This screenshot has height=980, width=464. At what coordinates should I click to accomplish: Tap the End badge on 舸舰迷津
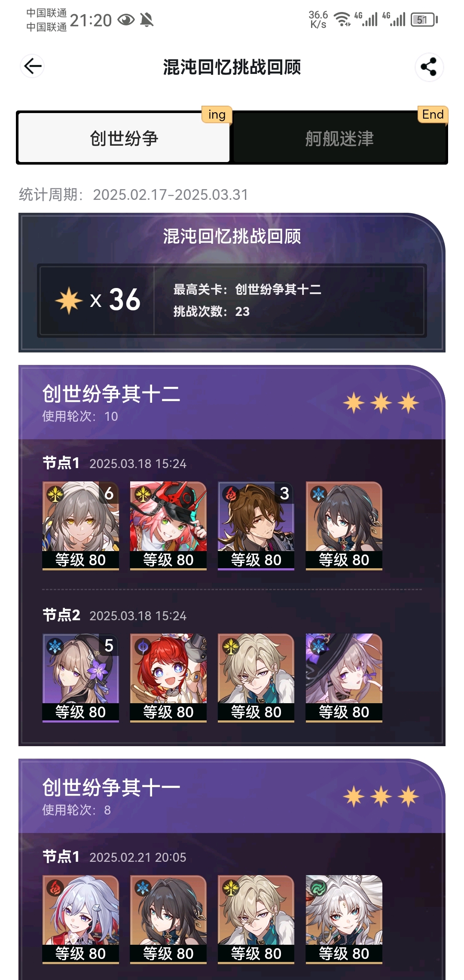[433, 114]
